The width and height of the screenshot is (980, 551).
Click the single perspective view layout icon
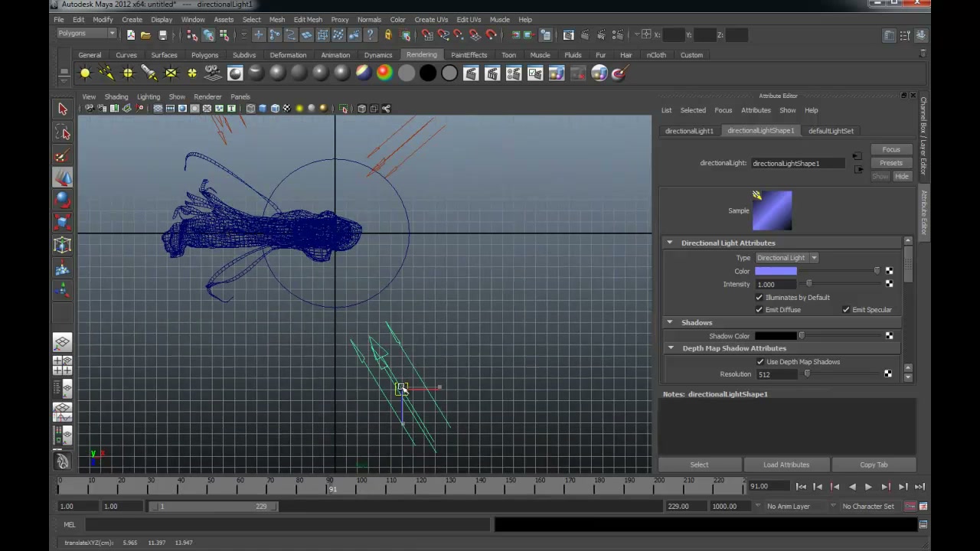63,343
